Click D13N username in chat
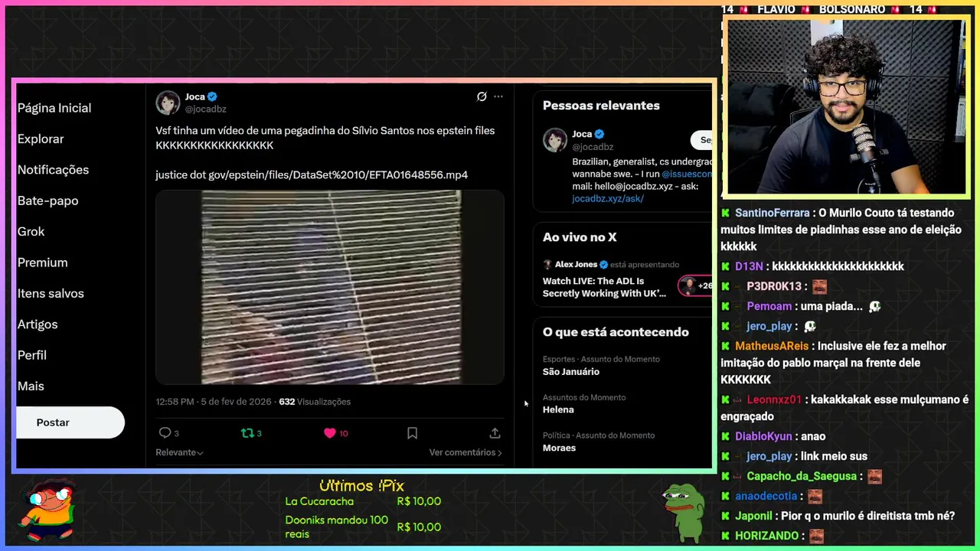This screenshot has width=980, height=551. (x=749, y=266)
